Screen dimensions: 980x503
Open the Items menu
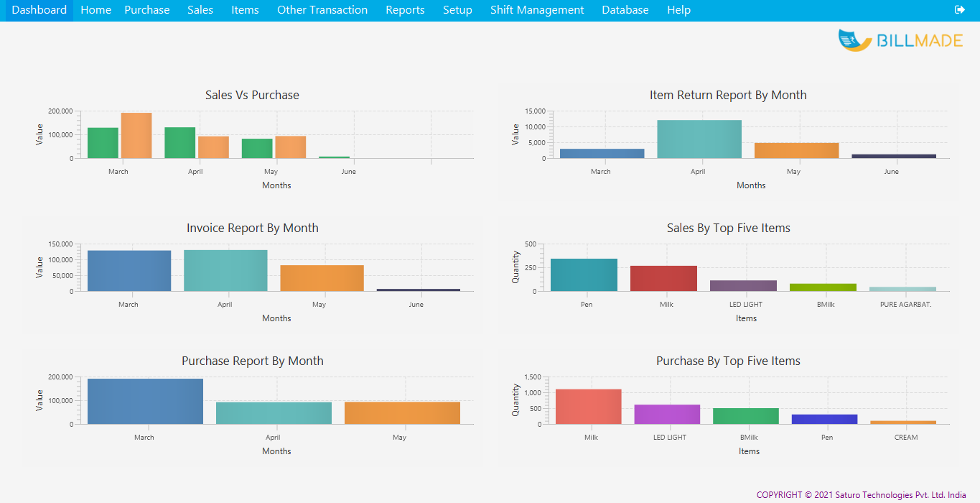tap(245, 10)
